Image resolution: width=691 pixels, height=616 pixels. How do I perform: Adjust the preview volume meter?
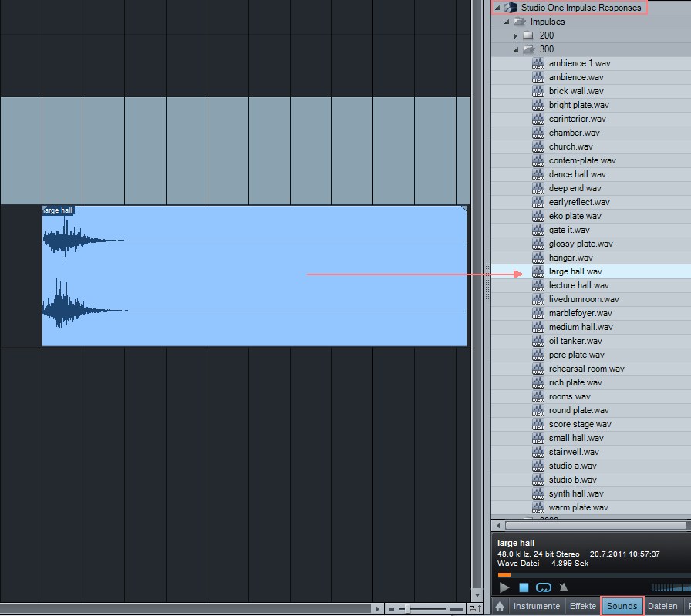[x=671, y=587]
